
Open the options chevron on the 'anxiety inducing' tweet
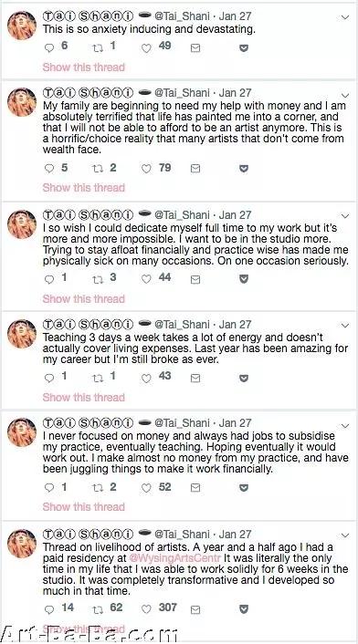345,17
